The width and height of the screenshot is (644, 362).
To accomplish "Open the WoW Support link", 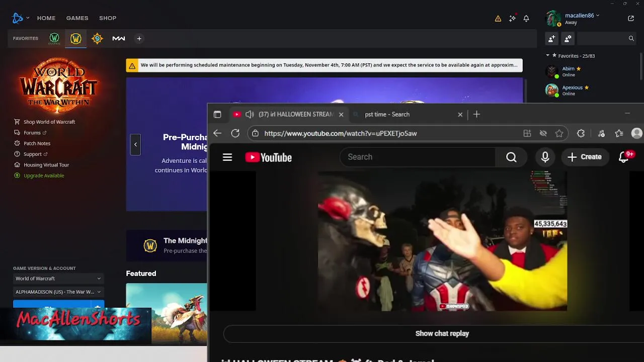I will pos(31,154).
